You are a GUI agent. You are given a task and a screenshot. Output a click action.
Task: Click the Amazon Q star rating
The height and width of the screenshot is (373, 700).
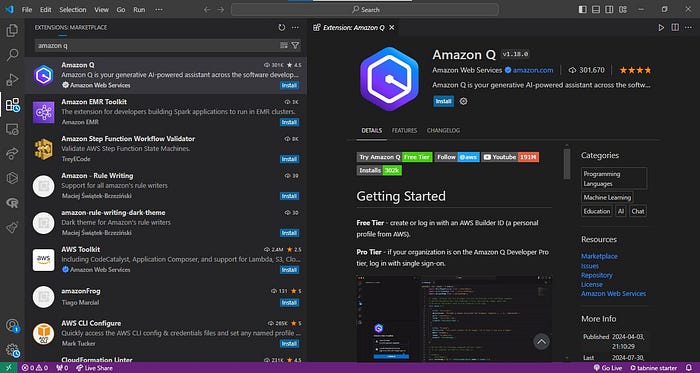635,70
